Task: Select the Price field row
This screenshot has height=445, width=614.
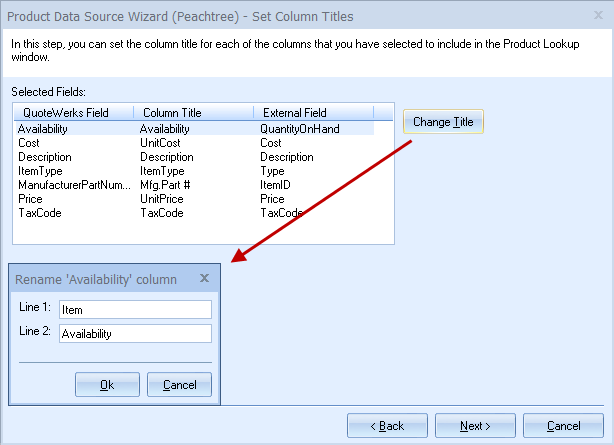Action: coord(195,199)
